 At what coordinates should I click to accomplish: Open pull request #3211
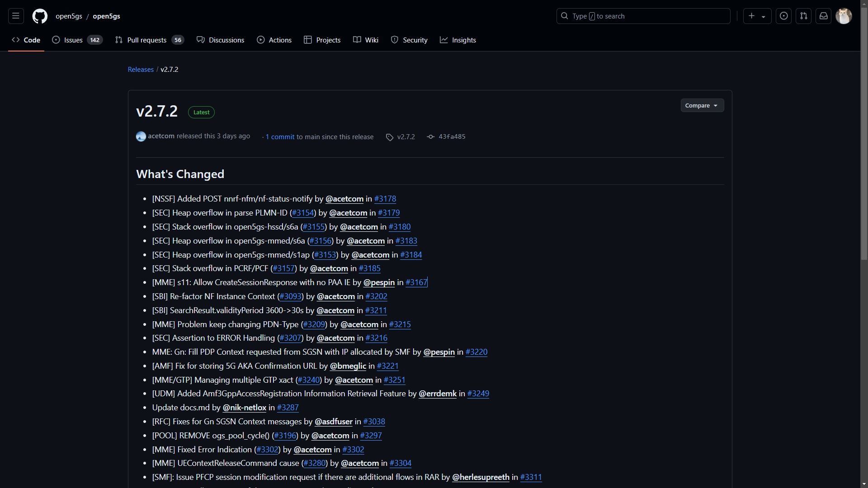[376, 310]
